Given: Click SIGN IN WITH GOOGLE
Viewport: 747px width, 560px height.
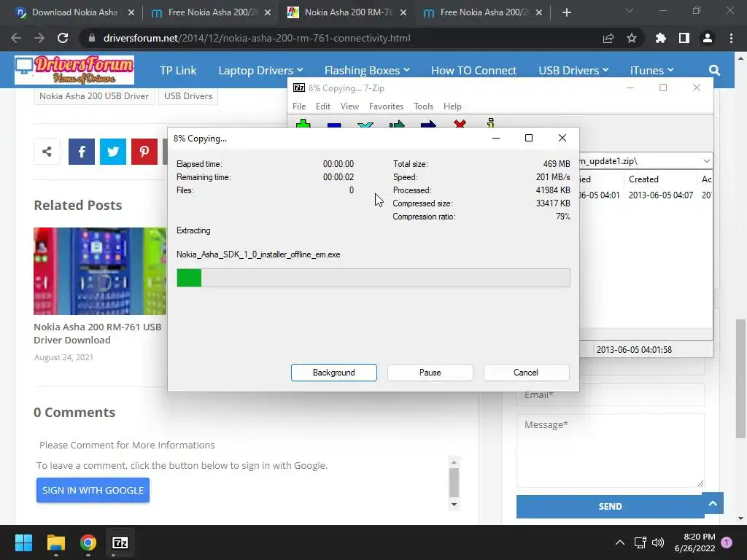Looking at the screenshot, I should pyautogui.click(x=93, y=490).
